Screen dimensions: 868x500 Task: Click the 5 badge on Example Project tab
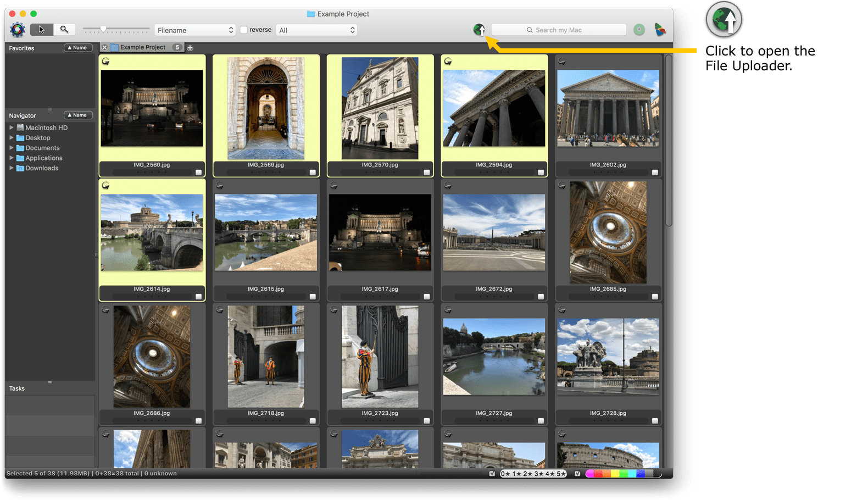point(177,47)
